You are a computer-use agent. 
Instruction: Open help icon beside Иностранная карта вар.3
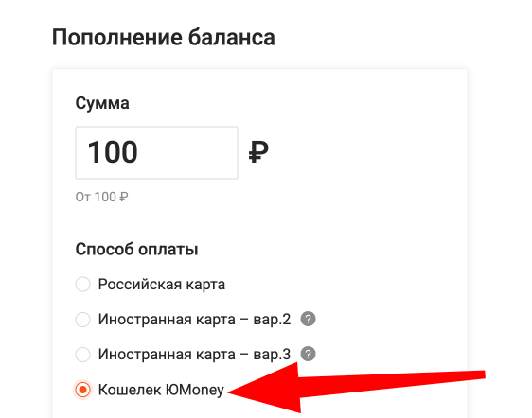pos(308,354)
